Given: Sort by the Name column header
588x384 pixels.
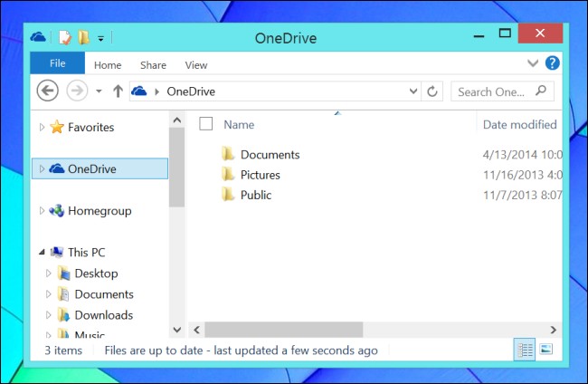Looking at the screenshot, I should [x=239, y=125].
